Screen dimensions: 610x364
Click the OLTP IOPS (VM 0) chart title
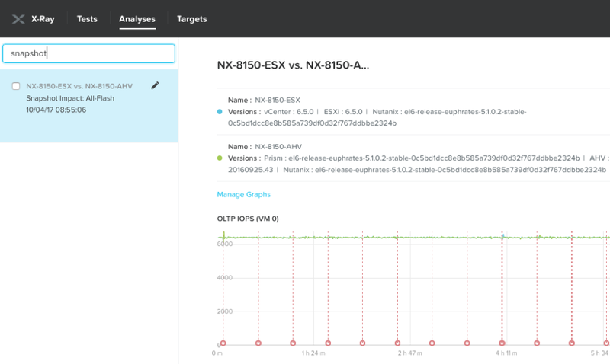[x=248, y=219]
